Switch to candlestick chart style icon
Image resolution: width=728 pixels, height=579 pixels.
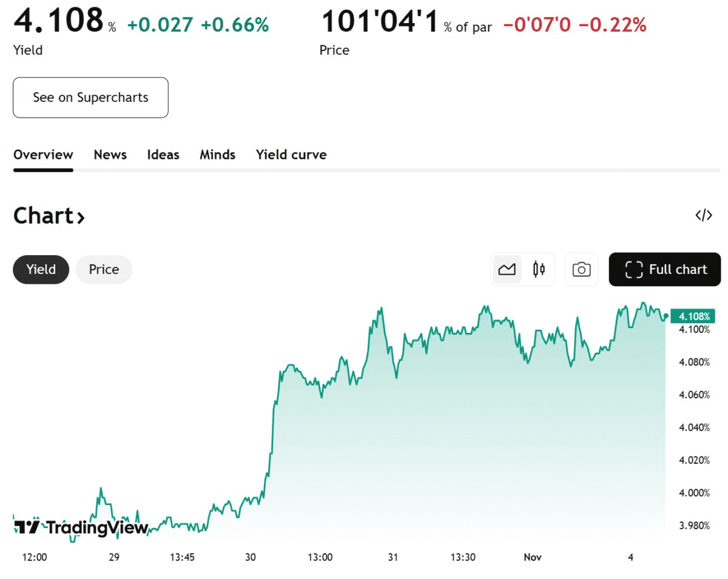point(539,269)
